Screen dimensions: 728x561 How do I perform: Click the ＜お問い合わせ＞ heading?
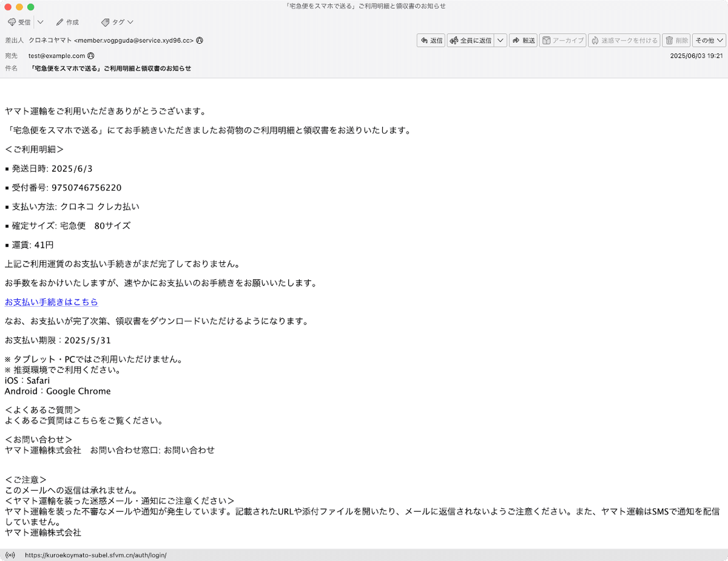(38, 440)
